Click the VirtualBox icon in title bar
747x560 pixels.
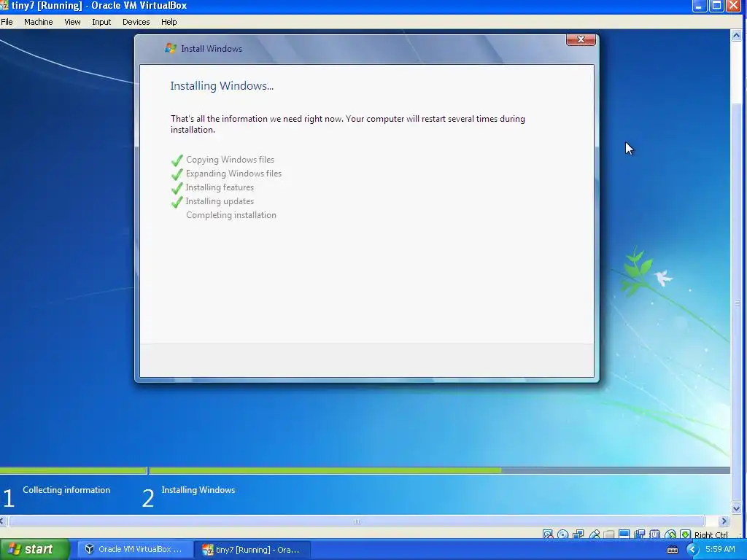[x=4, y=6]
